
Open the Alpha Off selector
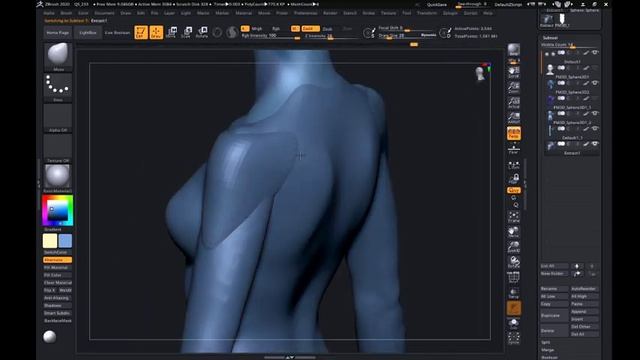[x=58, y=116]
